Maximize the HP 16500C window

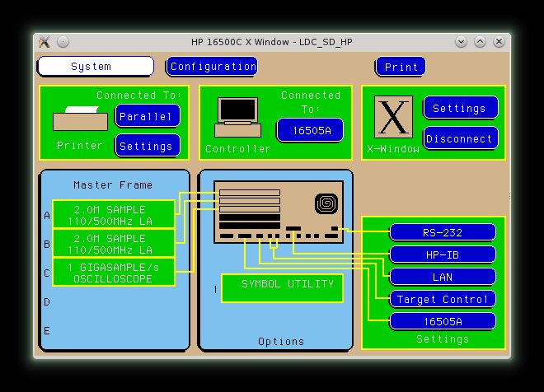pyautogui.click(x=481, y=42)
